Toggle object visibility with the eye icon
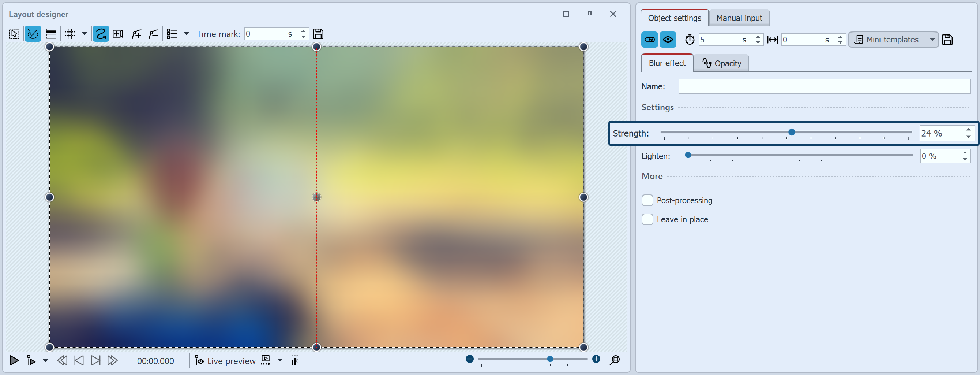 pos(668,39)
